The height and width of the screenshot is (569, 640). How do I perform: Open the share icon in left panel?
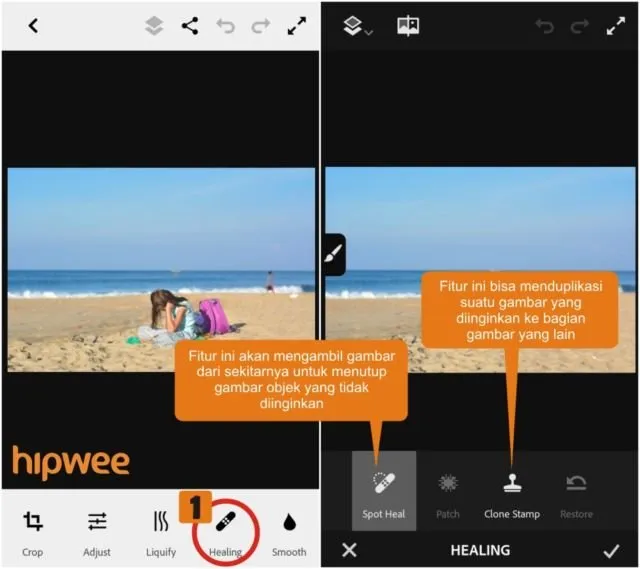[190, 26]
